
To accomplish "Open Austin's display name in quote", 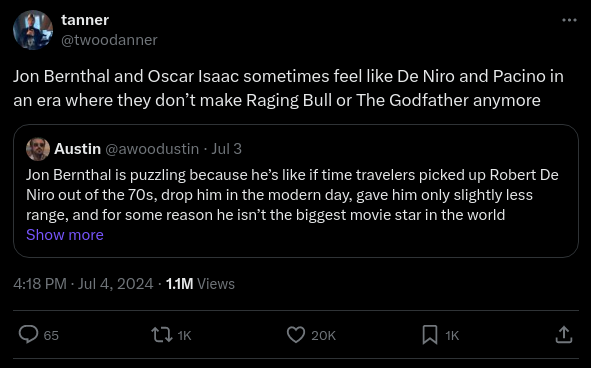I will (78, 149).
